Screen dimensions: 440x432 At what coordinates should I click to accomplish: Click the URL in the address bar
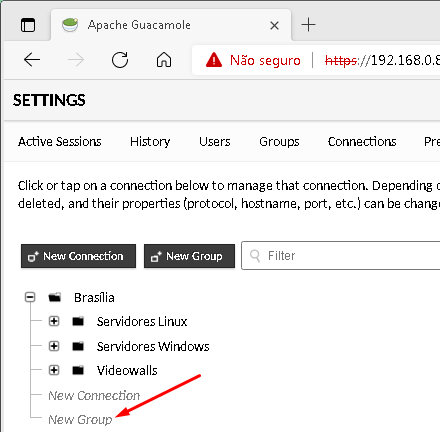(x=382, y=60)
